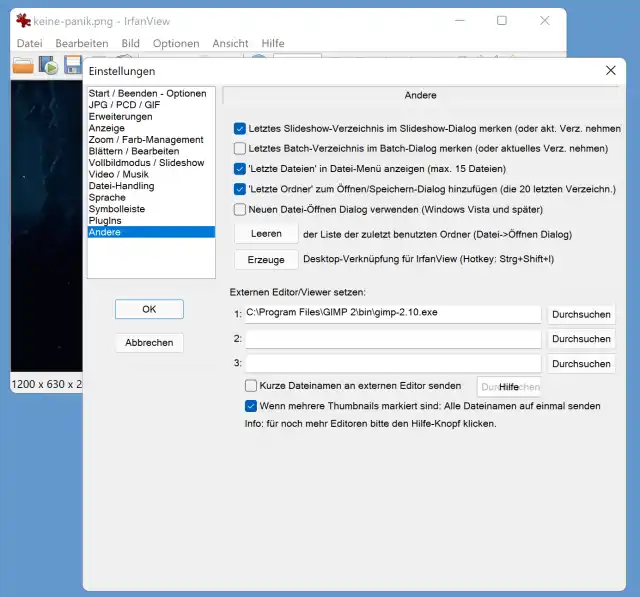Enable 'Neuen Datei-Öffnen Dialog verwenden' checkbox

tap(240, 210)
